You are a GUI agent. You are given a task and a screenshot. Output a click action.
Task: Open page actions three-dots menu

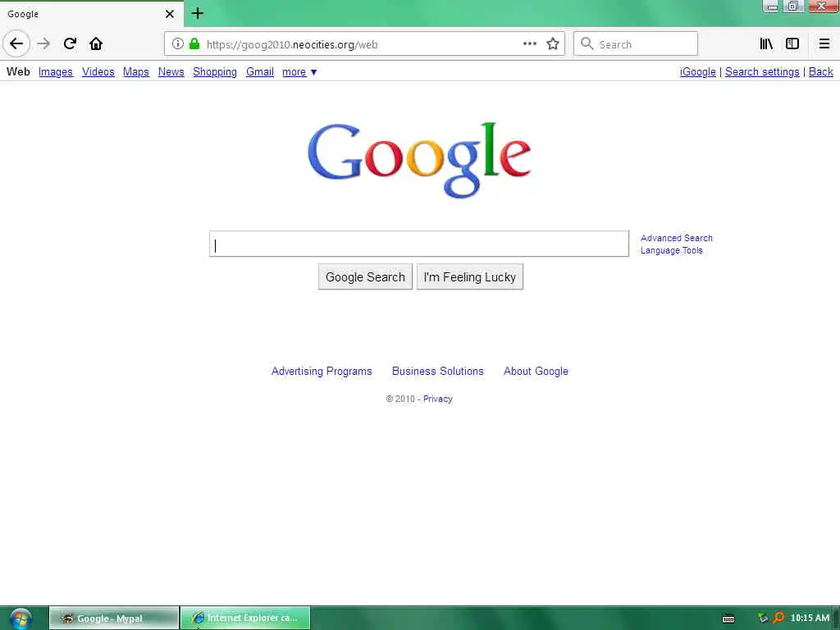[x=529, y=44]
